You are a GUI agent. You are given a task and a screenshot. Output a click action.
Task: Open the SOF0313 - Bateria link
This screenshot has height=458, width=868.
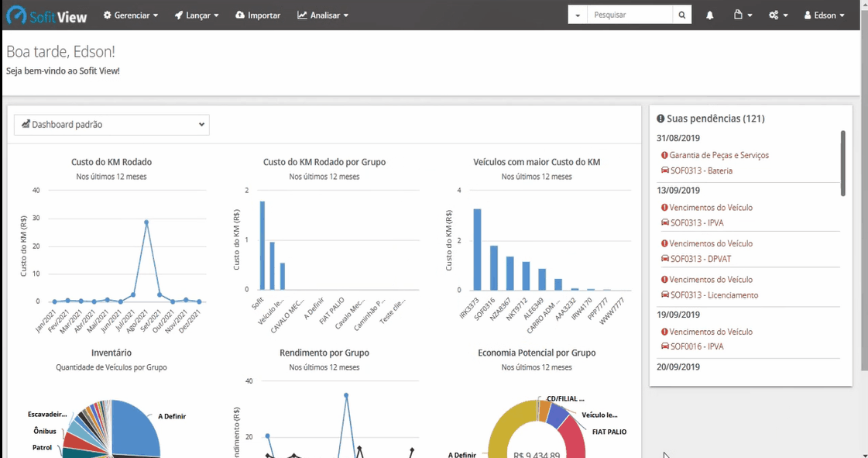click(x=702, y=170)
